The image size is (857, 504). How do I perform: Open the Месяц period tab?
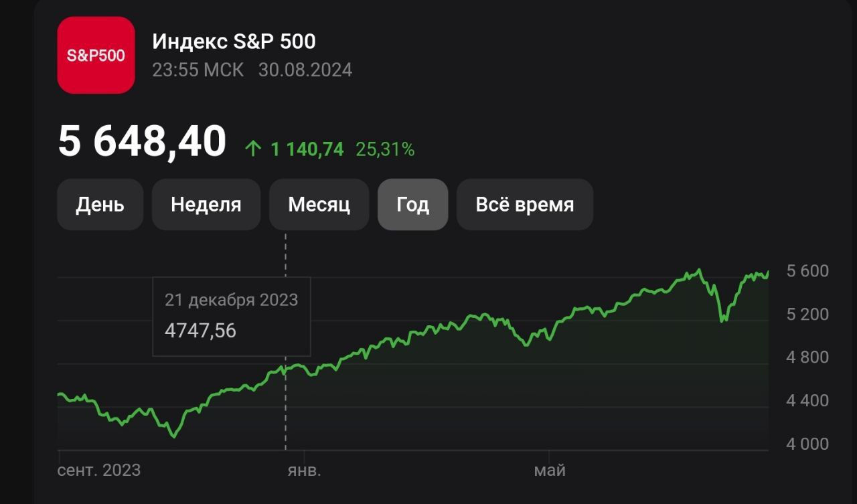point(319,204)
